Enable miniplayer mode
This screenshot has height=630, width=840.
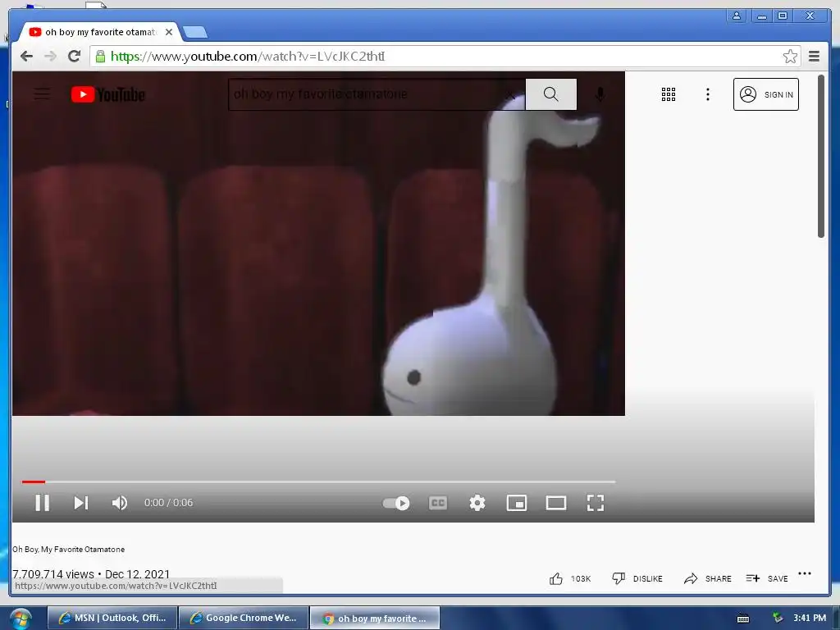coord(517,503)
